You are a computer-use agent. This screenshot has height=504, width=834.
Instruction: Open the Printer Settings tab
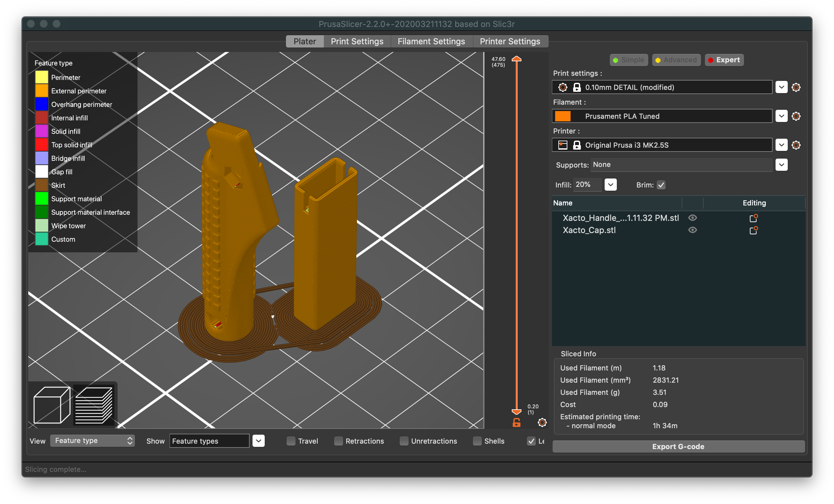pos(510,41)
